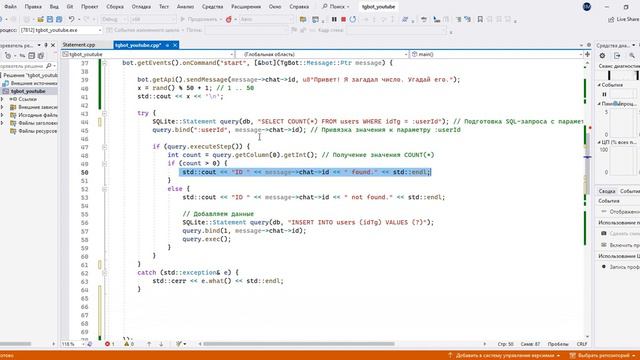Open the Окно menu

click(x=275, y=7)
